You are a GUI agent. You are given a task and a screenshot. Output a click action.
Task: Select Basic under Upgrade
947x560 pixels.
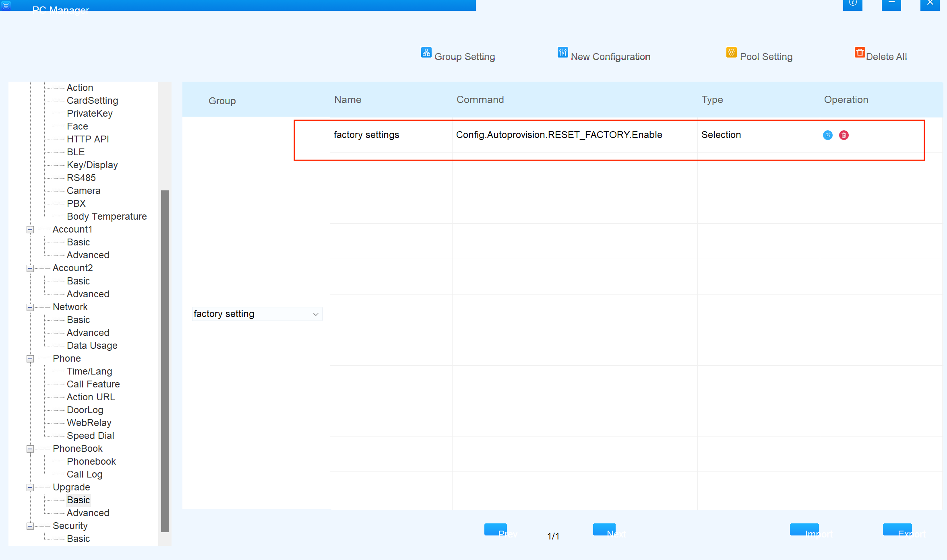78,500
